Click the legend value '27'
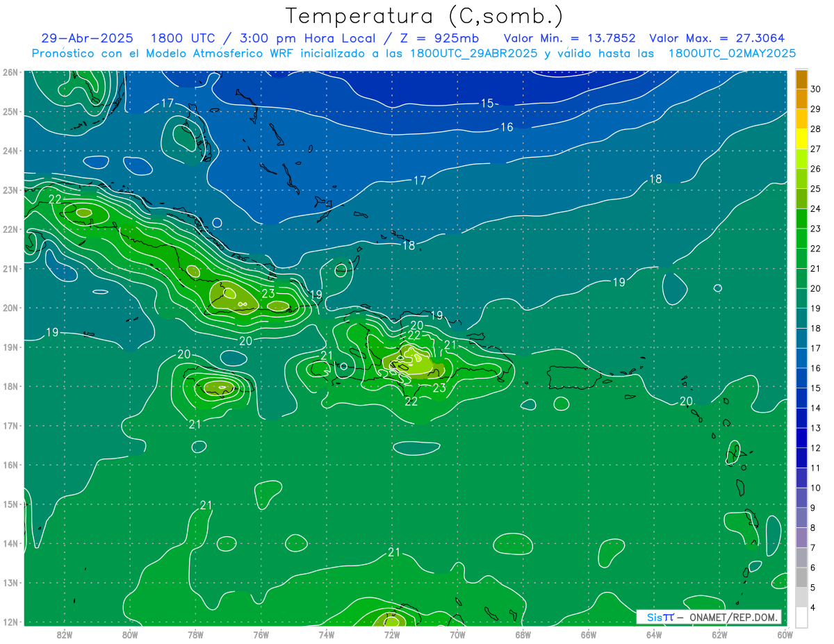This screenshot has width=834, height=644. pyautogui.click(x=816, y=149)
